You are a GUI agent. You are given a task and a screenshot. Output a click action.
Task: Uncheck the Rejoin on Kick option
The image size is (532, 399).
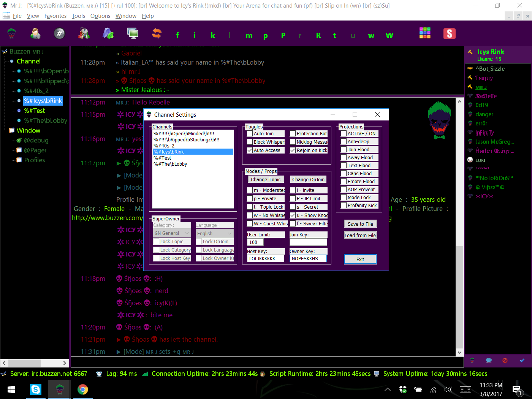[293, 150]
